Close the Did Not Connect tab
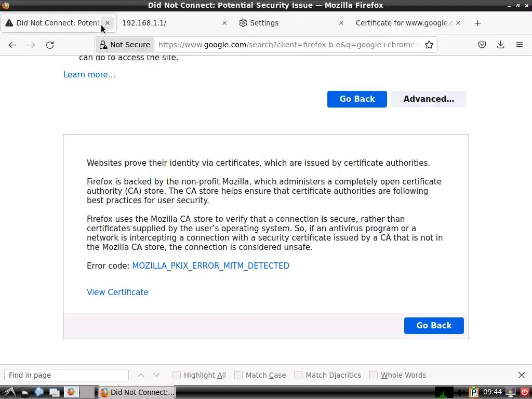 [108, 23]
